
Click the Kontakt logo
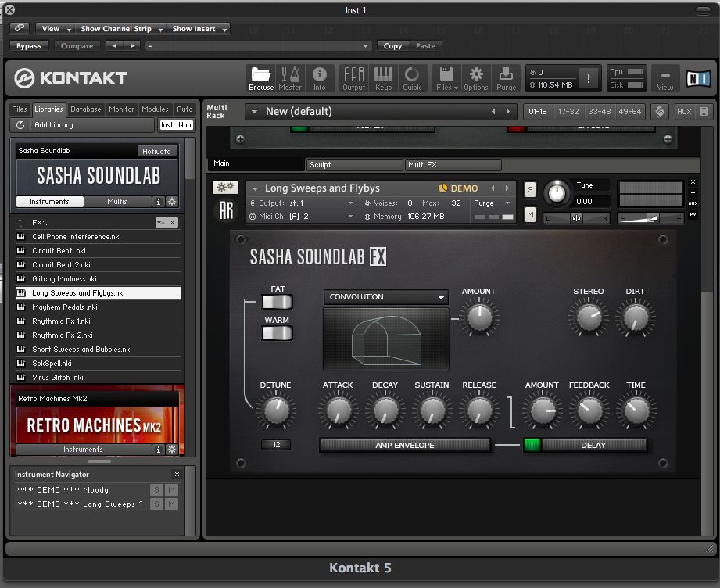(x=70, y=78)
